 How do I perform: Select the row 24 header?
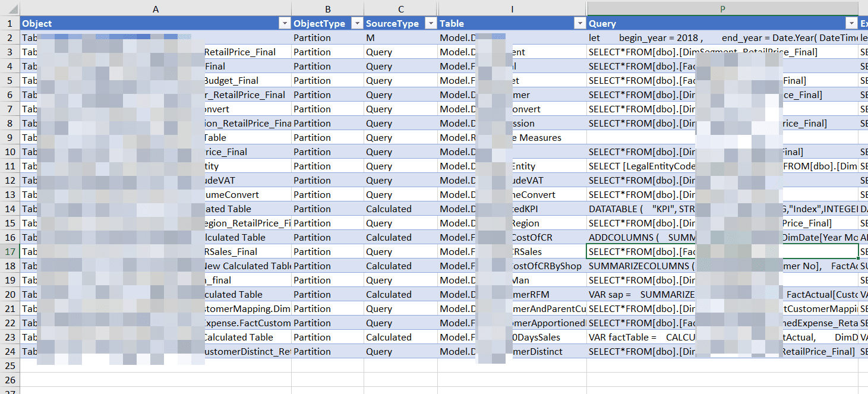(x=10, y=351)
